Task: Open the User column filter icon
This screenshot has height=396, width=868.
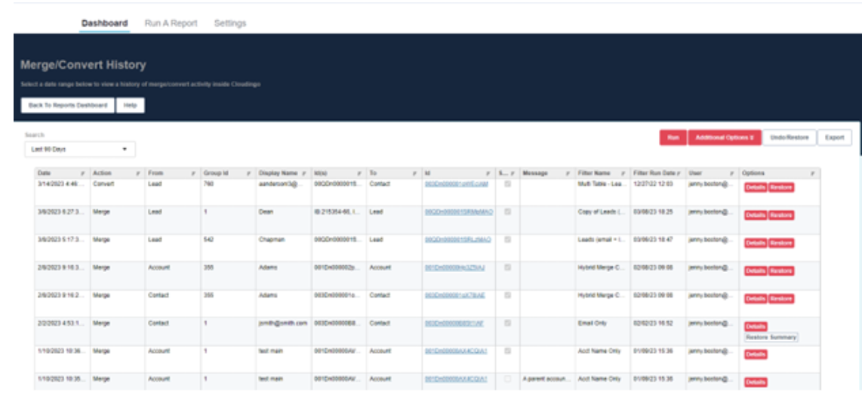Action: click(732, 173)
